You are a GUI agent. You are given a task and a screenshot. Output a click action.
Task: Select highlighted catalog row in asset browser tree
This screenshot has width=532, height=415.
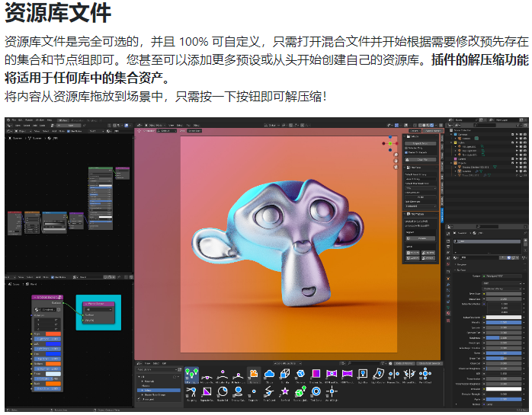pos(159,390)
